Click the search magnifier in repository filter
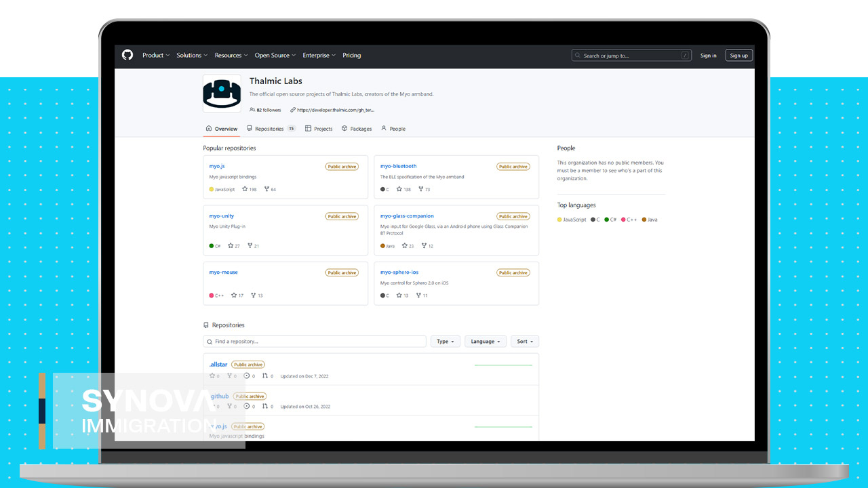Image resolution: width=868 pixels, height=488 pixels. coord(210,342)
